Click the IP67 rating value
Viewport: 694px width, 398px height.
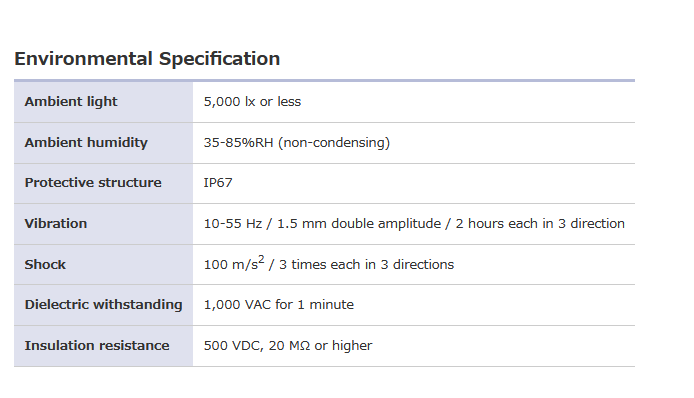pyautogui.click(x=218, y=183)
